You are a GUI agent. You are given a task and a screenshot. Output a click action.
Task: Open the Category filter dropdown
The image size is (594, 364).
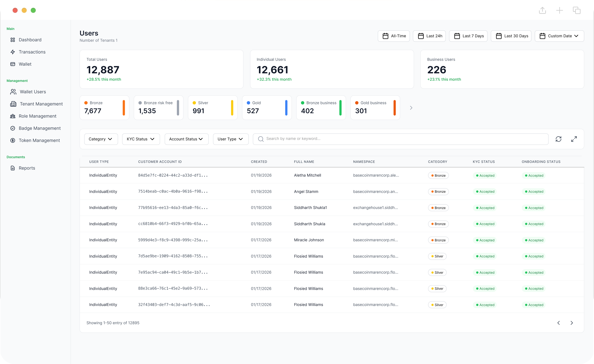(101, 139)
